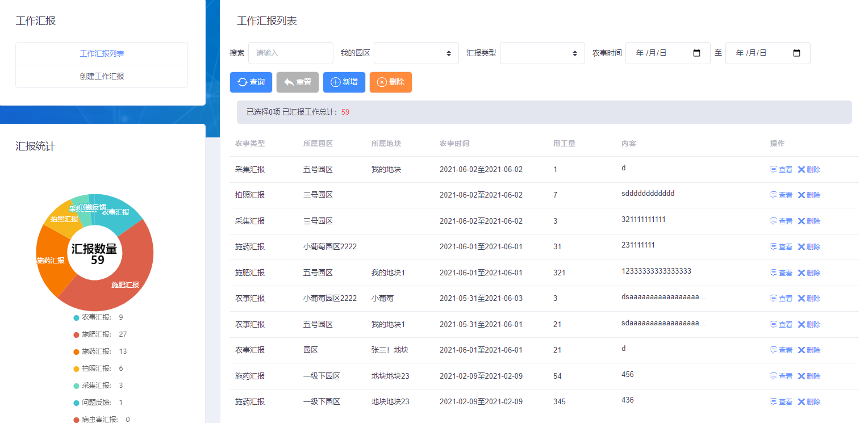
Task: Click cell 小葡萄园区2222 in 施药汇报 row
Action: tap(330, 246)
